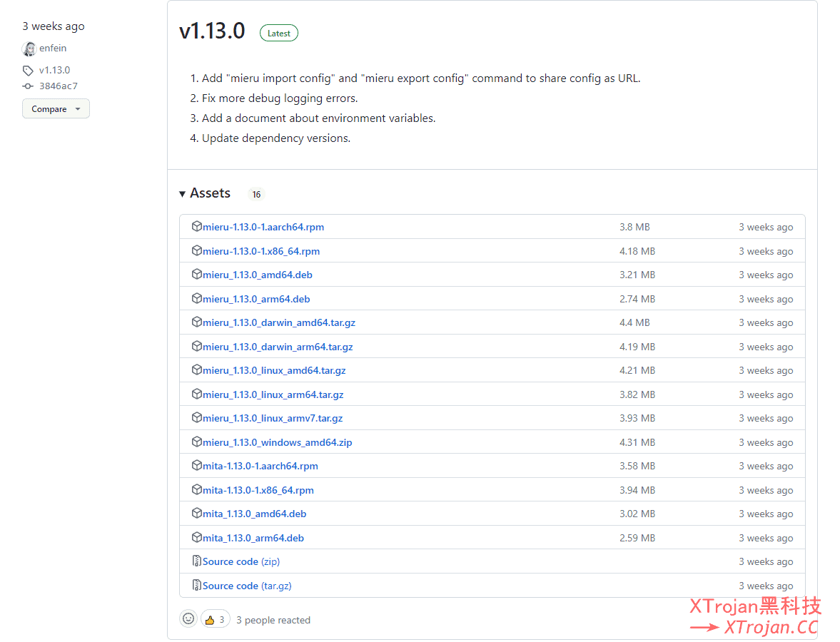Click package icon for mita_1.13.0_amd64.deb
Viewport: 840px width, 642px height.
[x=196, y=513]
